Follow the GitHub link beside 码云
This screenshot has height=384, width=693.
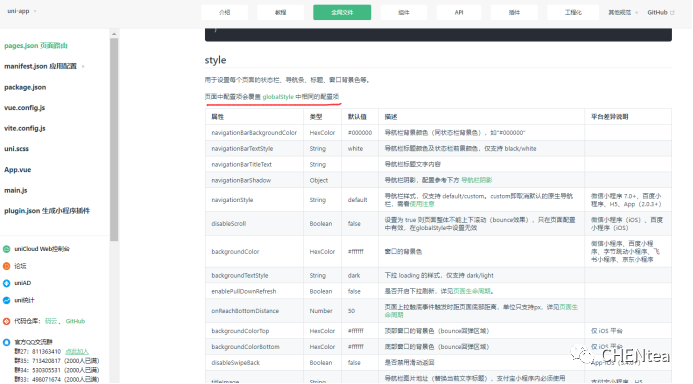tap(75, 321)
